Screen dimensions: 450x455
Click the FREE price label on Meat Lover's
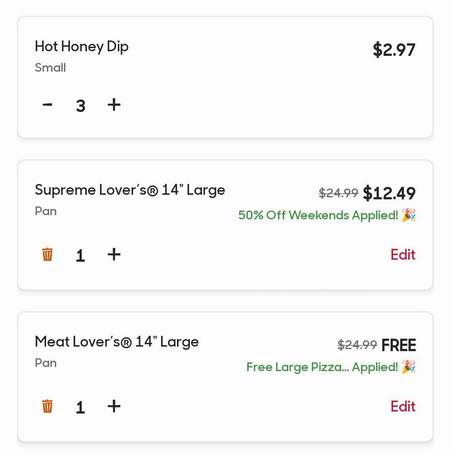click(x=399, y=345)
